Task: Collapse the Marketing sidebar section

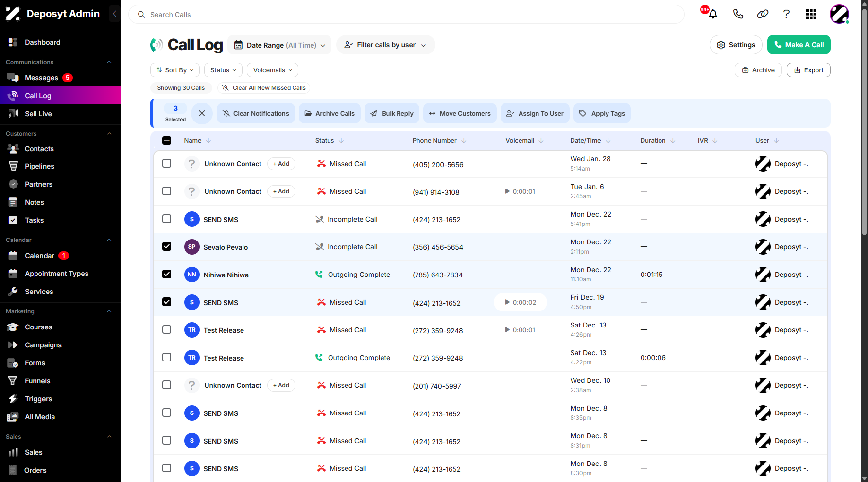Action: tap(109, 311)
